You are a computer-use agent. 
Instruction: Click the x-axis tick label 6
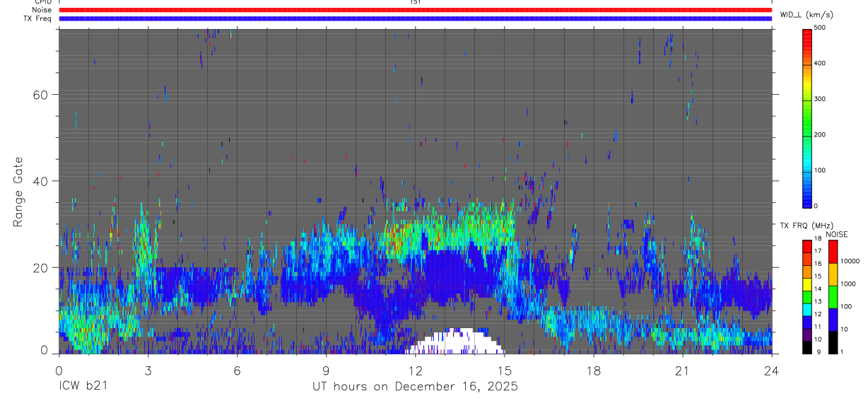pyautogui.click(x=237, y=370)
